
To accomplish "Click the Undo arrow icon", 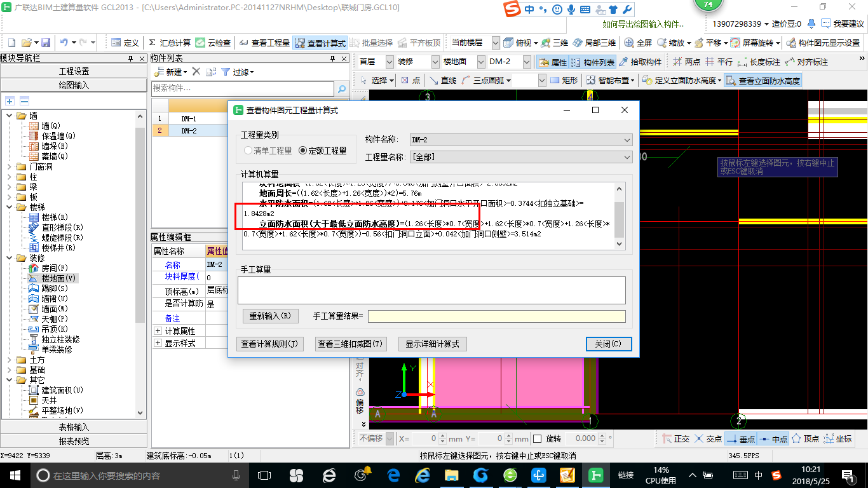I will point(64,43).
